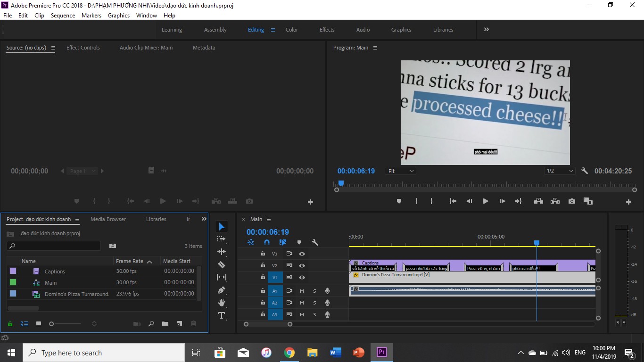Image resolution: width=644 pixels, height=362 pixels.
Task: Toggle Snap magnet in timeline
Action: click(x=266, y=242)
